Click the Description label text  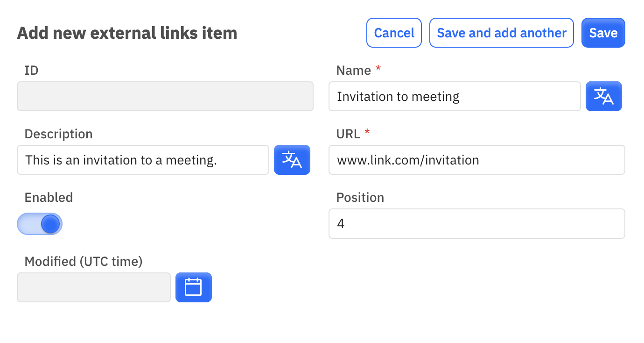(x=59, y=134)
